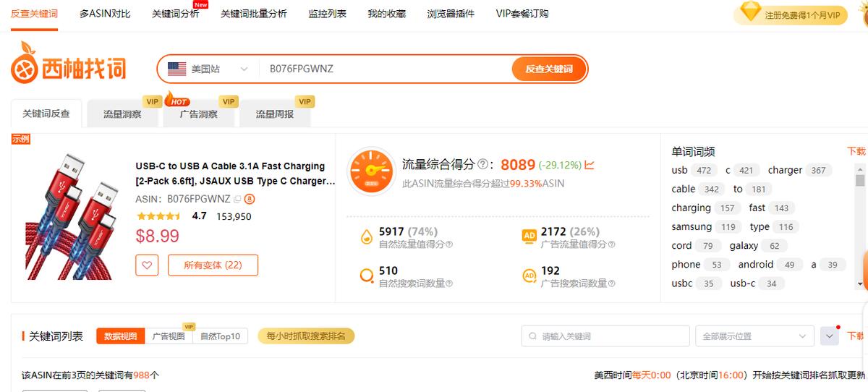Click the US flag icon in search bar
The image size is (868, 392).
click(176, 69)
